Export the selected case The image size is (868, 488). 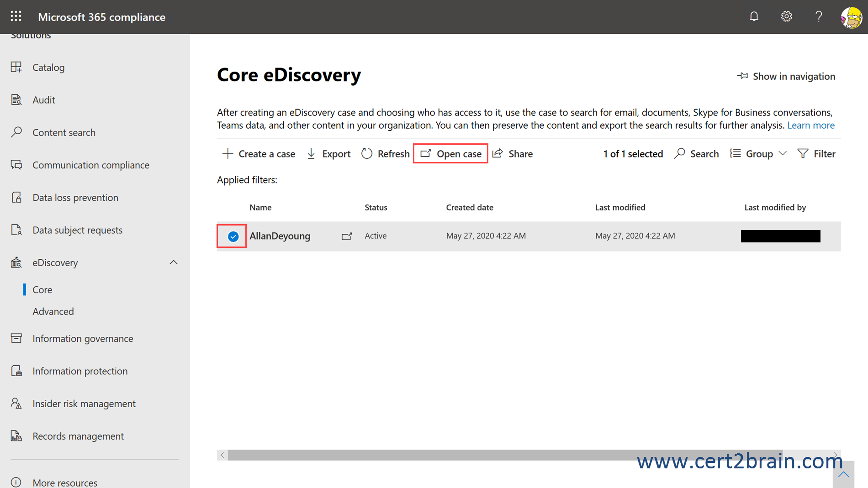328,154
